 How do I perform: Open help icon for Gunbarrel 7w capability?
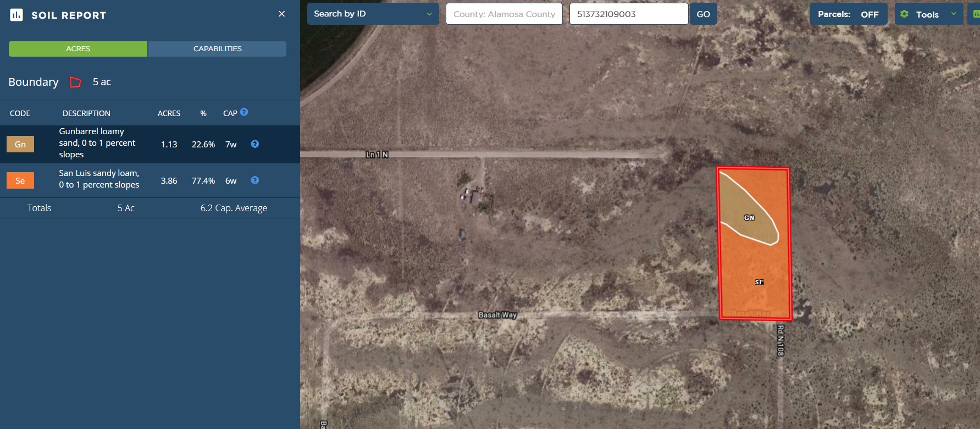(254, 144)
